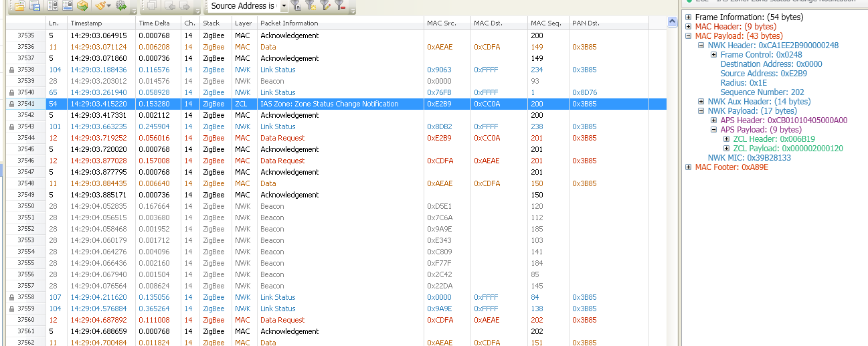Click the funnel icon with red minus
The image size is (868, 346).
tap(341, 6)
